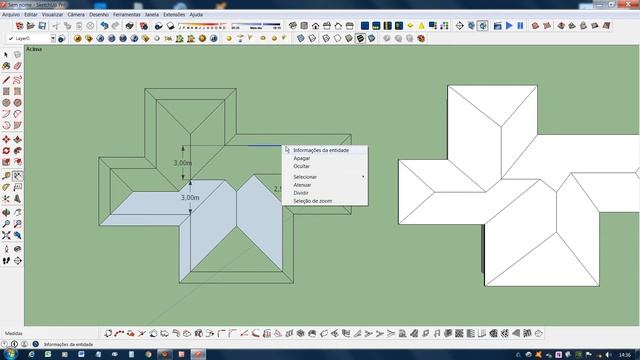Pick the Text label tool
Screen dimensions: 640x360
click(18, 187)
